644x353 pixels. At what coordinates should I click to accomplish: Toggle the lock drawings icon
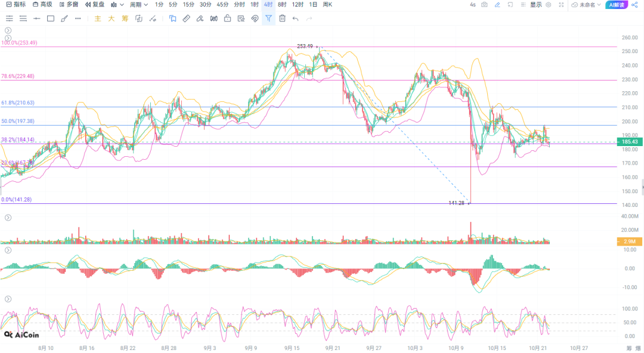[227, 18]
